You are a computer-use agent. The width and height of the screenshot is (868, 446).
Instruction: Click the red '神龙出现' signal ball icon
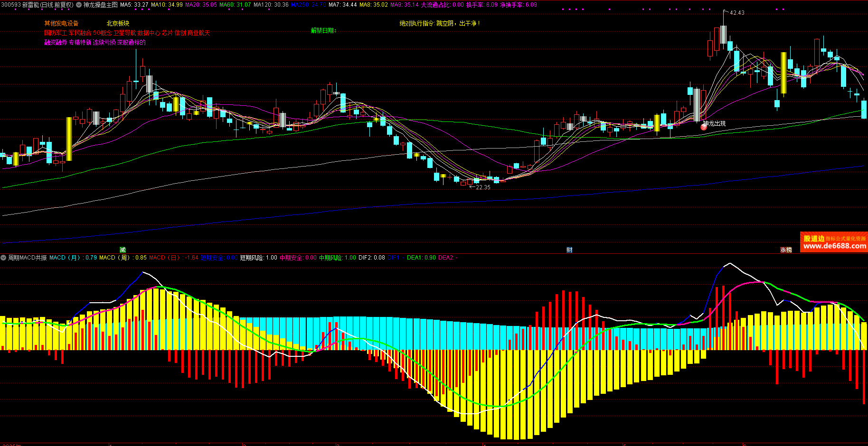pyautogui.click(x=704, y=127)
